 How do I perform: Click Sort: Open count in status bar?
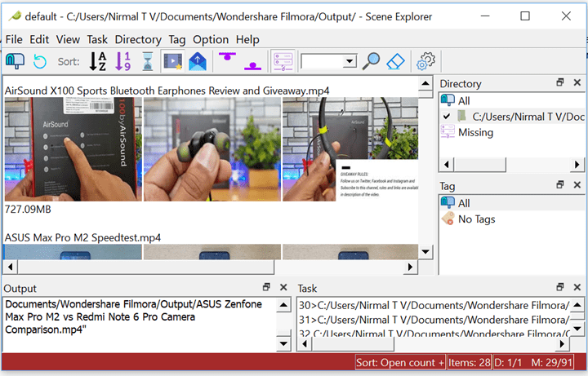(399, 362)
